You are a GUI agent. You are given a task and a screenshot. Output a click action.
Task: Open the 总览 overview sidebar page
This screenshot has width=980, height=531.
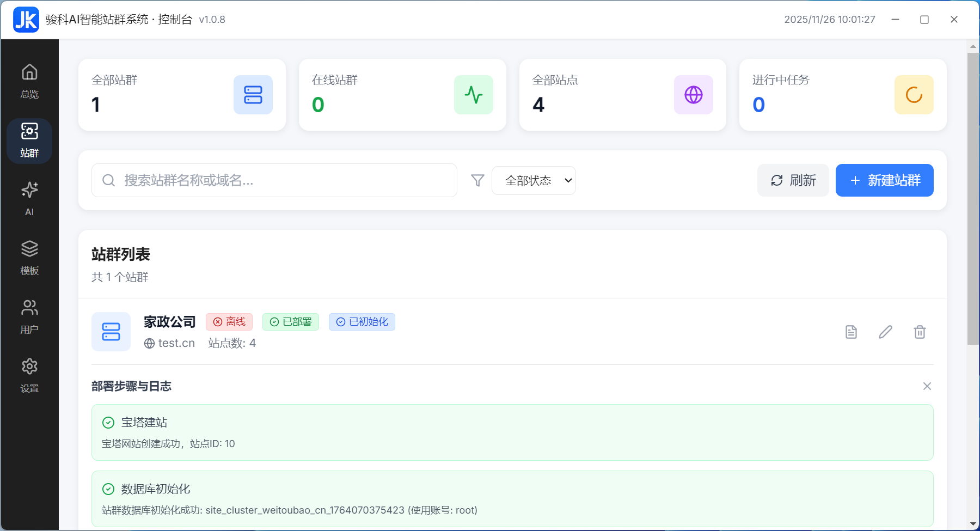(x=29, y=82)
